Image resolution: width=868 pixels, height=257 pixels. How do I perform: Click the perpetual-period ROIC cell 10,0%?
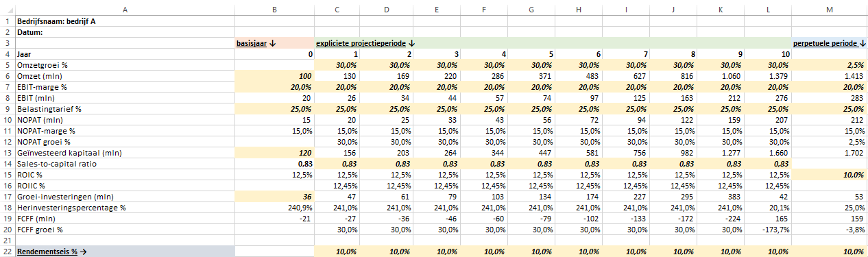830,174
